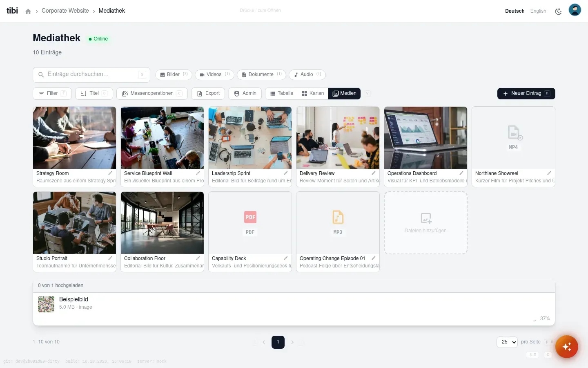Toggle the Videos filter chip
This screenshot has width=588, height=368.
pyautogui.click(x=214, y=75)
